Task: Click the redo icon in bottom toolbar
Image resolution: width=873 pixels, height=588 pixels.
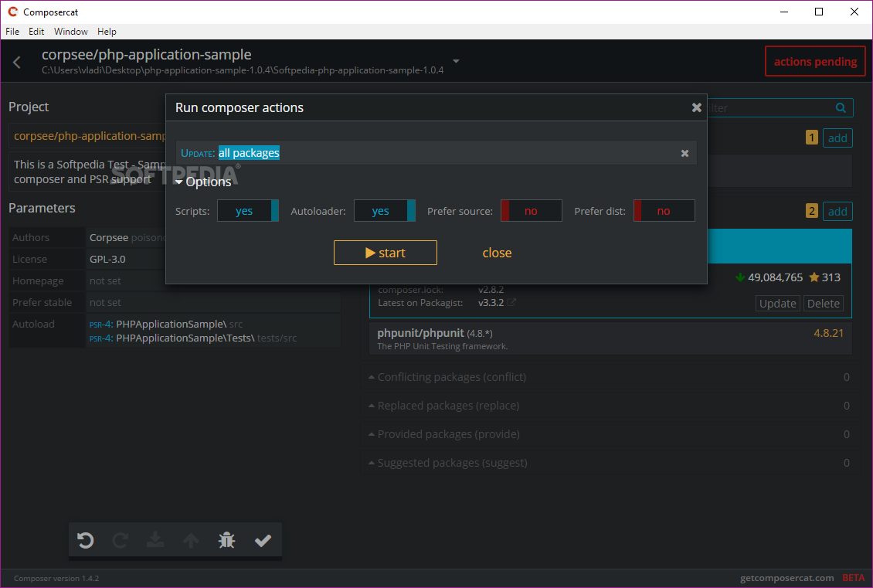Action: click(x=121, y=540)
